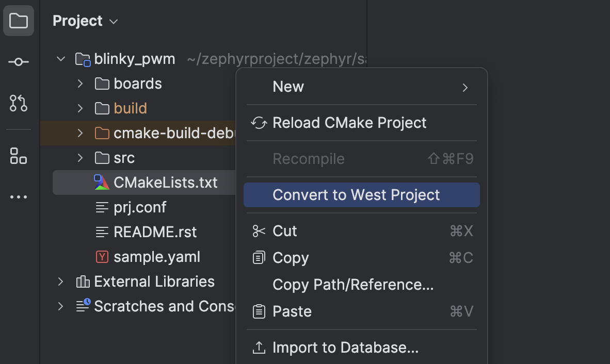Open the New submenu
The height and width of the screenshot is (364, 610).
click(288, 86)
